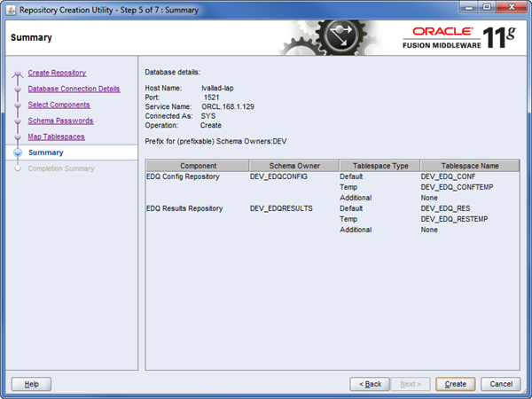Viewport: 532px width, 399px height.
Task: Click the Create Repository step bullet
Action: pos(18,73)
